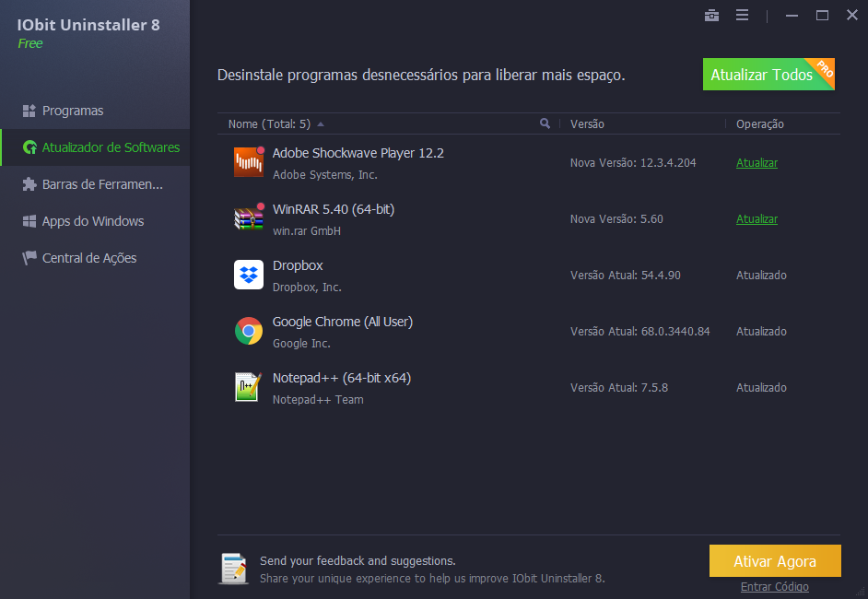Click the Adobe Shockwave Player icon
This screenshot has height=599, width=868.
[249, 162]
